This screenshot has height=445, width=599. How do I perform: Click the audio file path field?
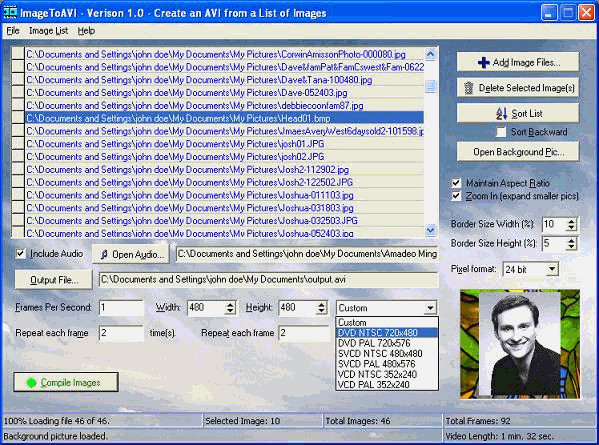(307, 254)
